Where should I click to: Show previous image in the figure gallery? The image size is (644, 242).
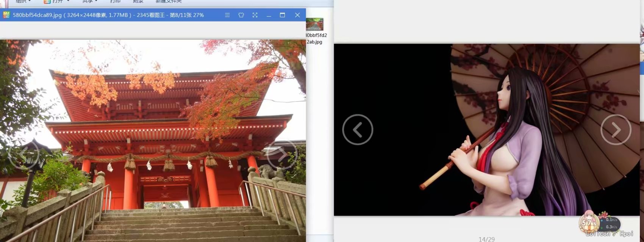click(358, 130)
